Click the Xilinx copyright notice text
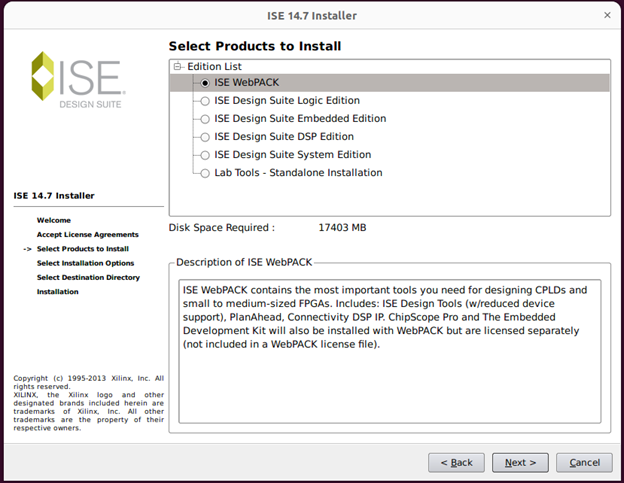 pos(88,403)
